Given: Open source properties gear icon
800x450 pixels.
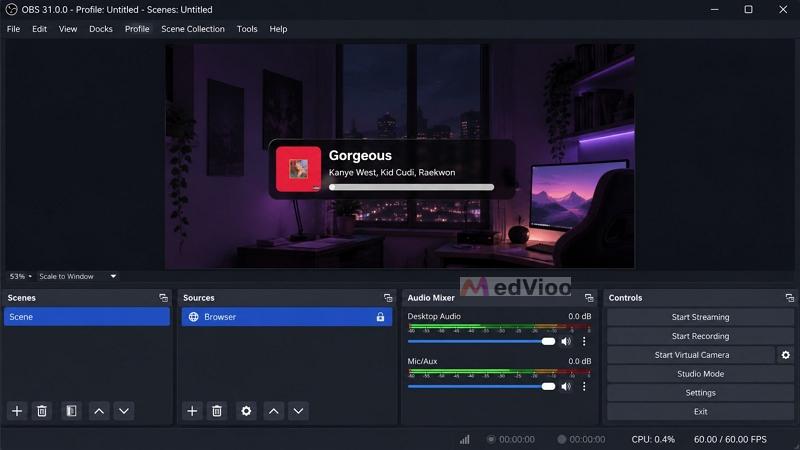Looking at the screenshot, I should click(246, 411).
